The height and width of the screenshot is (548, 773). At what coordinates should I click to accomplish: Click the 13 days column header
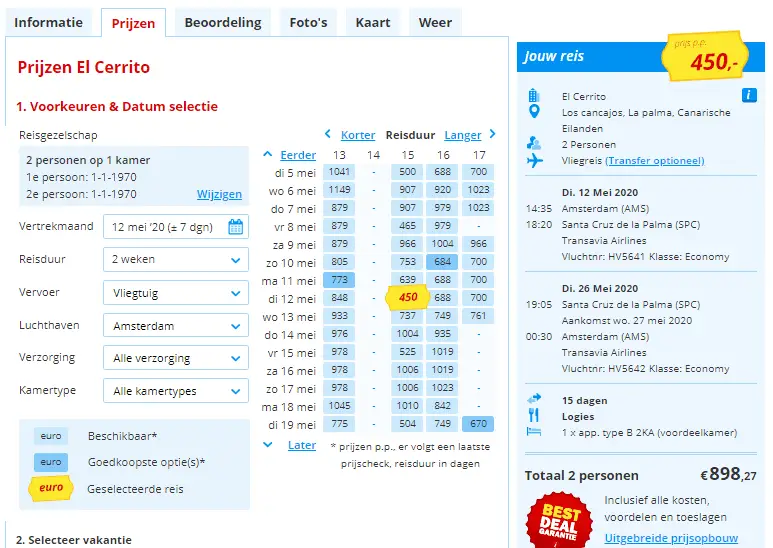click(339, 155)
